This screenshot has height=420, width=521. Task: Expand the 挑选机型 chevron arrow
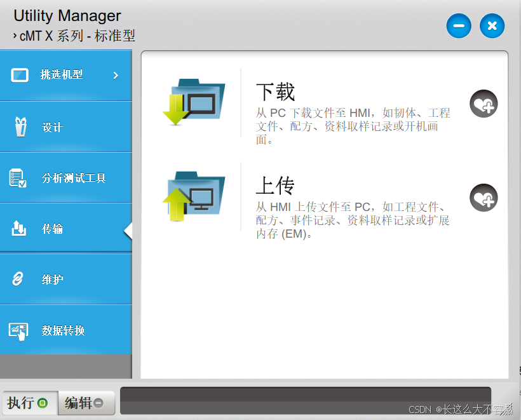pos(115,76)
